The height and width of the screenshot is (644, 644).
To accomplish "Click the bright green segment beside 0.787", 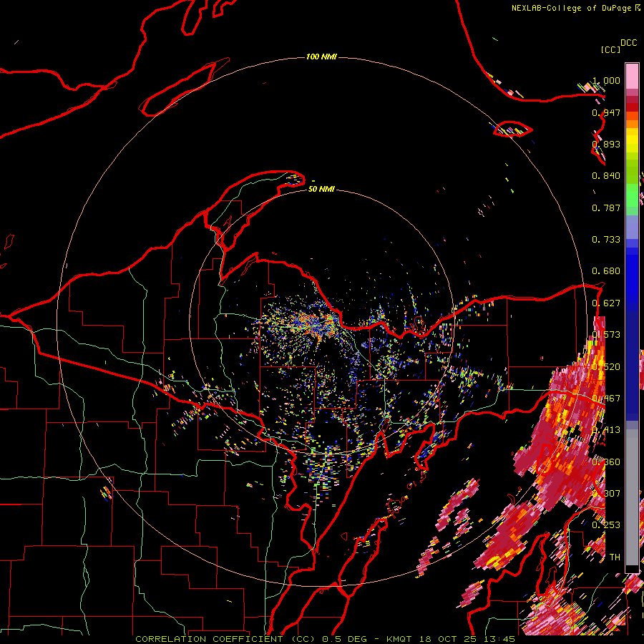I will pos(632,199).
